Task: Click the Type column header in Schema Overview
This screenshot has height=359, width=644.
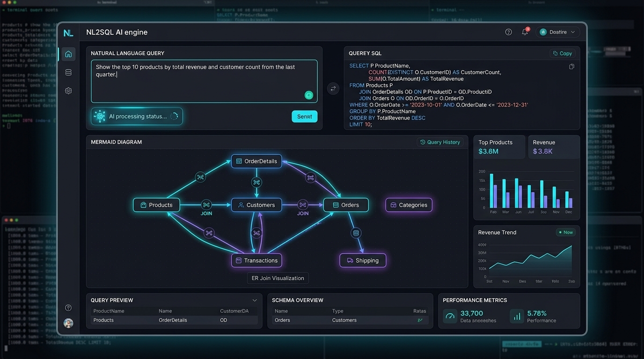Action: point(337,311)
